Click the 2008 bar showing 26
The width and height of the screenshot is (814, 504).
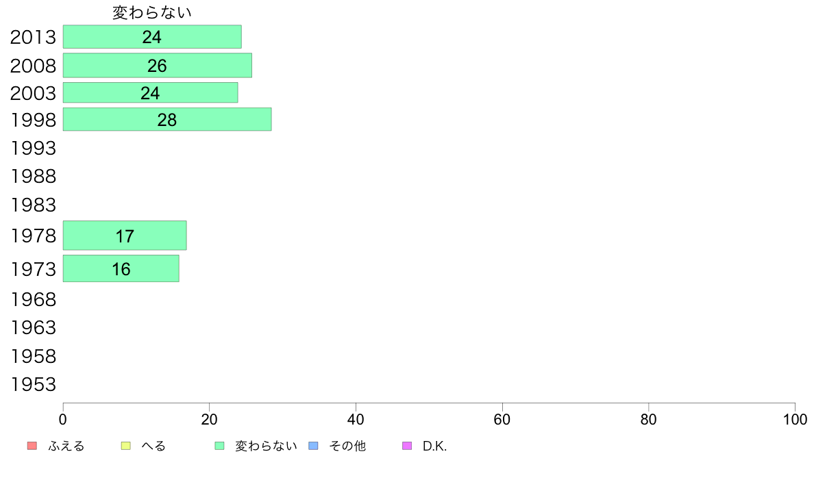click(x=157, y=65)
